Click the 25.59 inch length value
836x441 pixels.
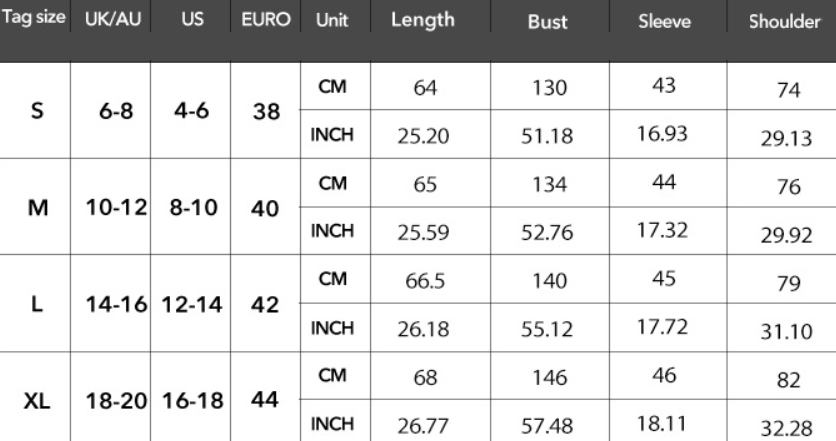point(423,234)
